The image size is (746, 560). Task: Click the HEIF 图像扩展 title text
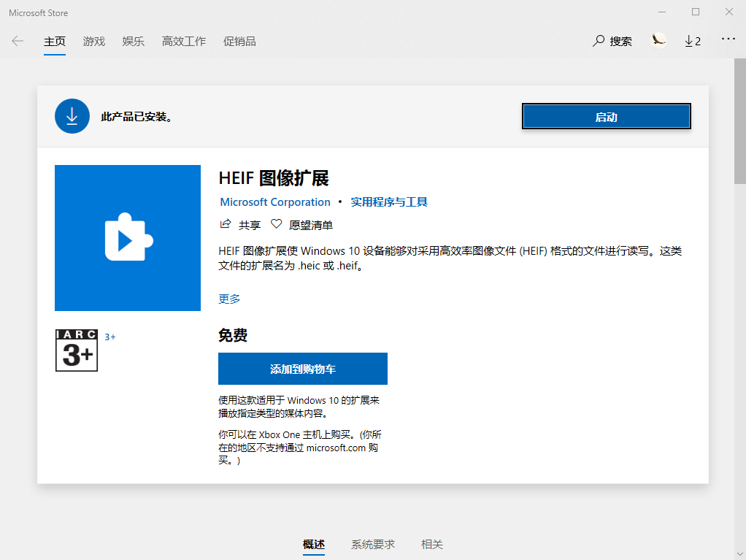(274, 178)
